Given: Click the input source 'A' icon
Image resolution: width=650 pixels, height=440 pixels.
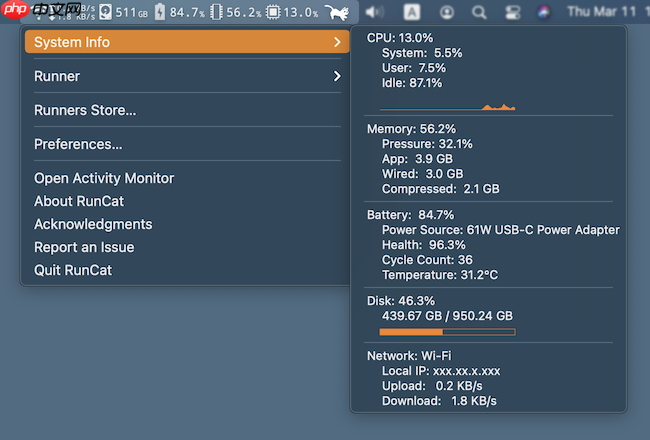Looking at the screenshot, I should coord(412,12).
